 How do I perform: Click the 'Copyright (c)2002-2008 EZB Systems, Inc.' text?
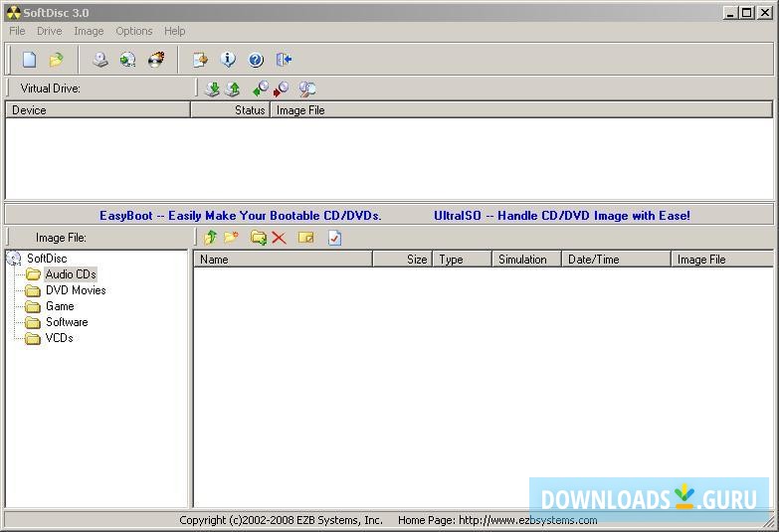[282, 520]
